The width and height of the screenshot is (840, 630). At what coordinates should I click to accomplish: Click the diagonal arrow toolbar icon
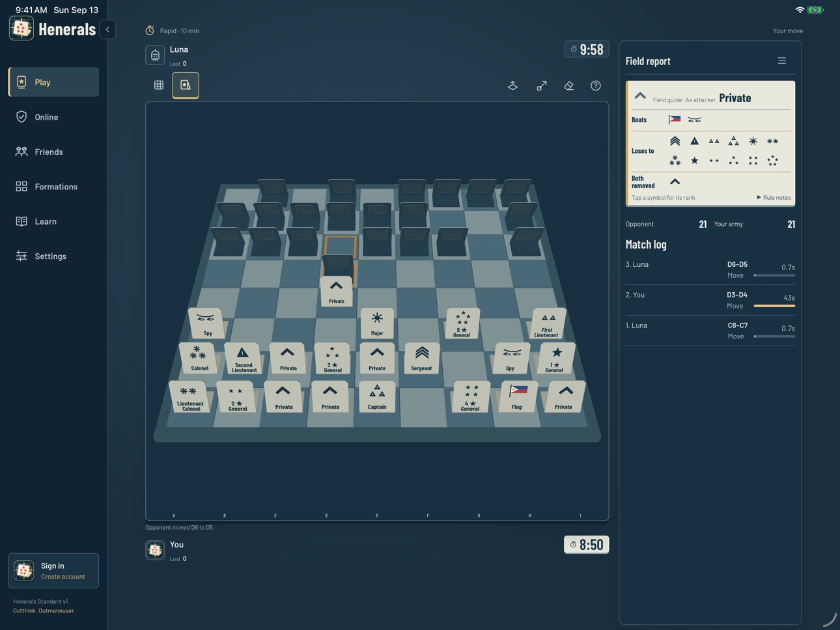(542, 85)
